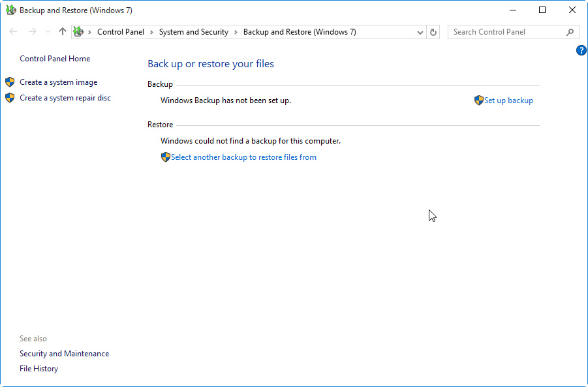This screenshot has width=588, height=387.
Task: Click the search magnifier icon
Action: 570,32
